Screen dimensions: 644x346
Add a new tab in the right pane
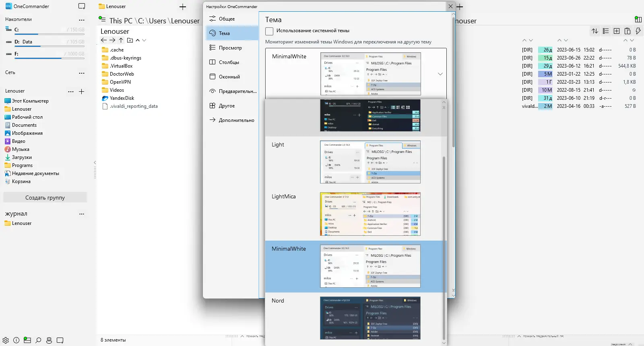(x=460, y=6)
